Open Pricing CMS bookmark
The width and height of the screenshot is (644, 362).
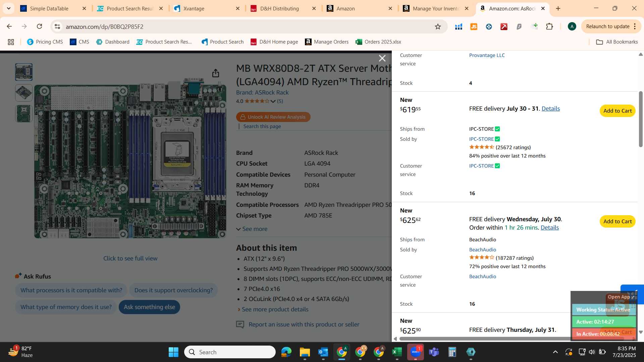[x=45, y=42]
